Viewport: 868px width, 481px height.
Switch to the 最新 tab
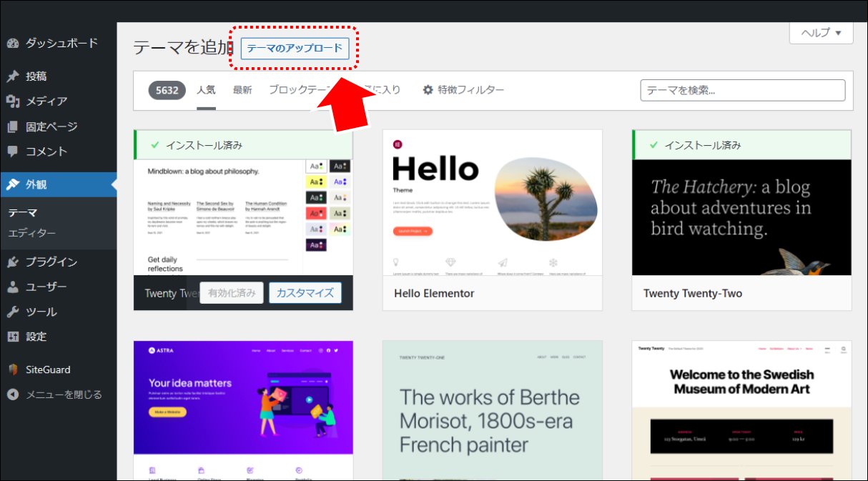pyautogui.click(x=242, y=90)
